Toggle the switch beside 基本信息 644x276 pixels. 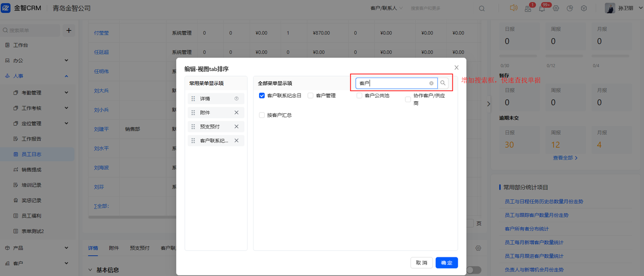473,270
